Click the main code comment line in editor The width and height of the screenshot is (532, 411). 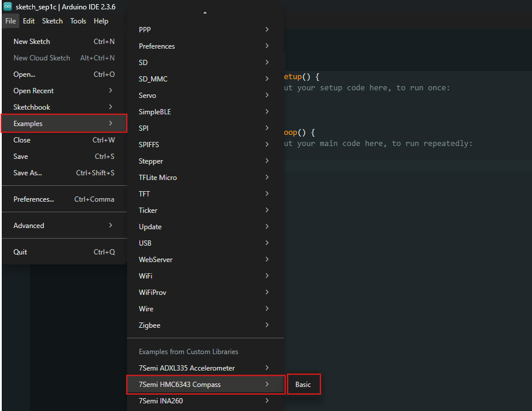[378, 144]
